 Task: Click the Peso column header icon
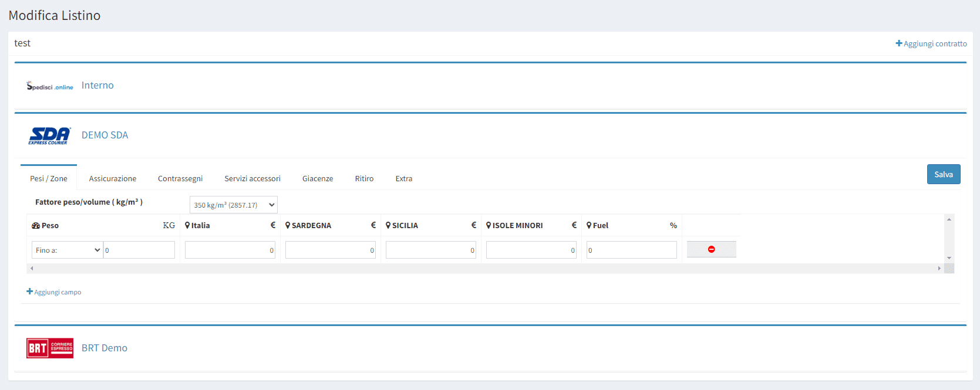tap(36, 226)
